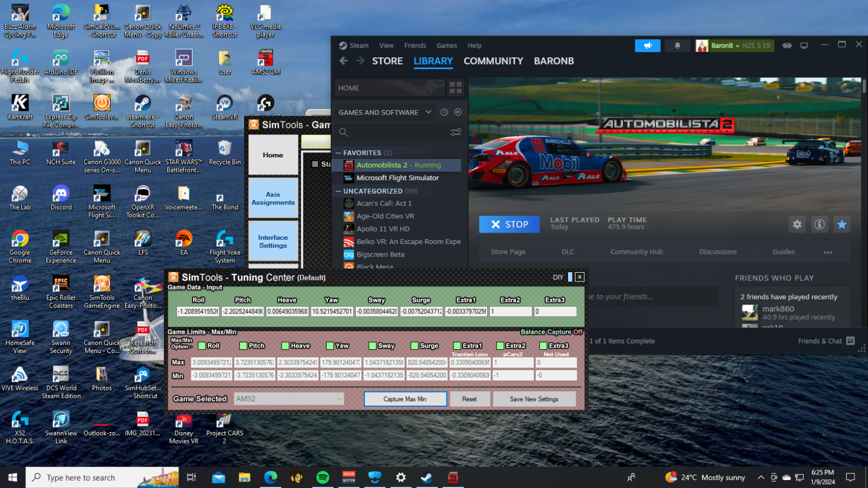Open Discord desktop shortcut

(x=61, y=198)
